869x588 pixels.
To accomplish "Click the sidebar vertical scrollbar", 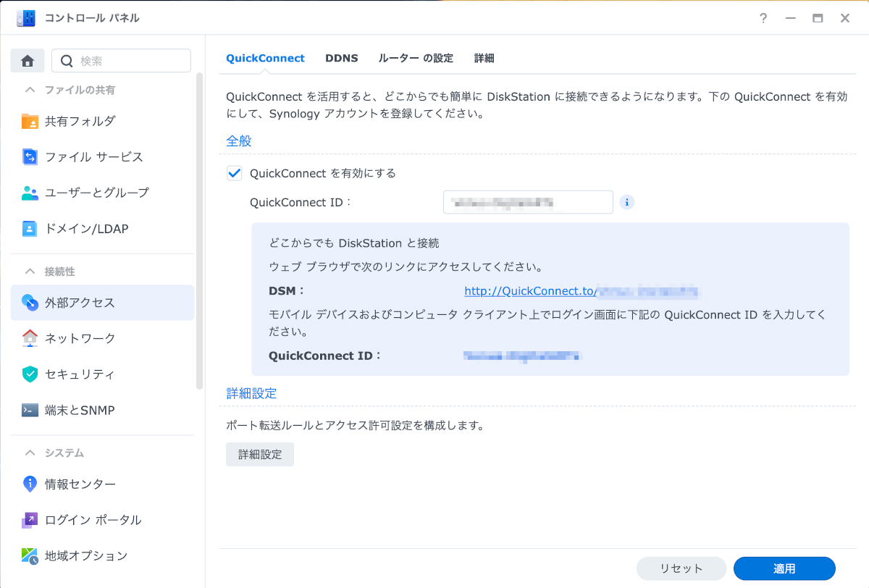I will pyautogui.click(x=200, y=232).
